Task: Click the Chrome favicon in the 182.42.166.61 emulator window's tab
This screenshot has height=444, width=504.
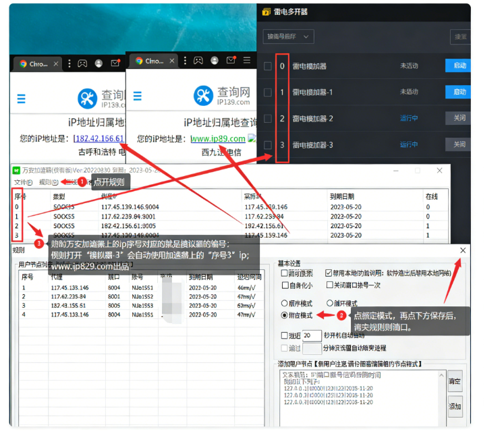Action: [x=23, y=63]
